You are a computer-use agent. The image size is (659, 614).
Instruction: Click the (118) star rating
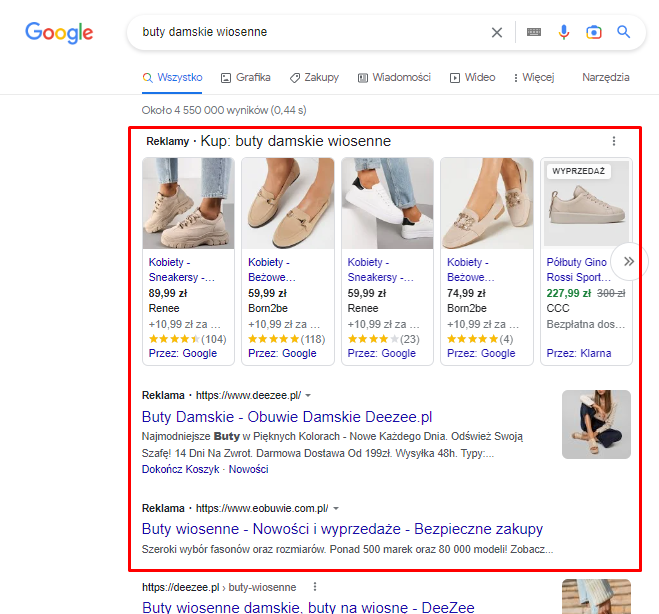(287, 339)
